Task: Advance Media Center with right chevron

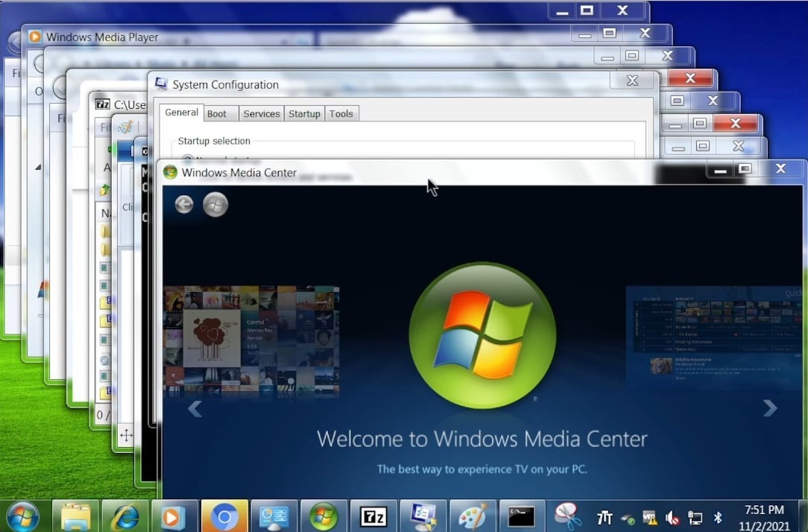Action: 770,408
